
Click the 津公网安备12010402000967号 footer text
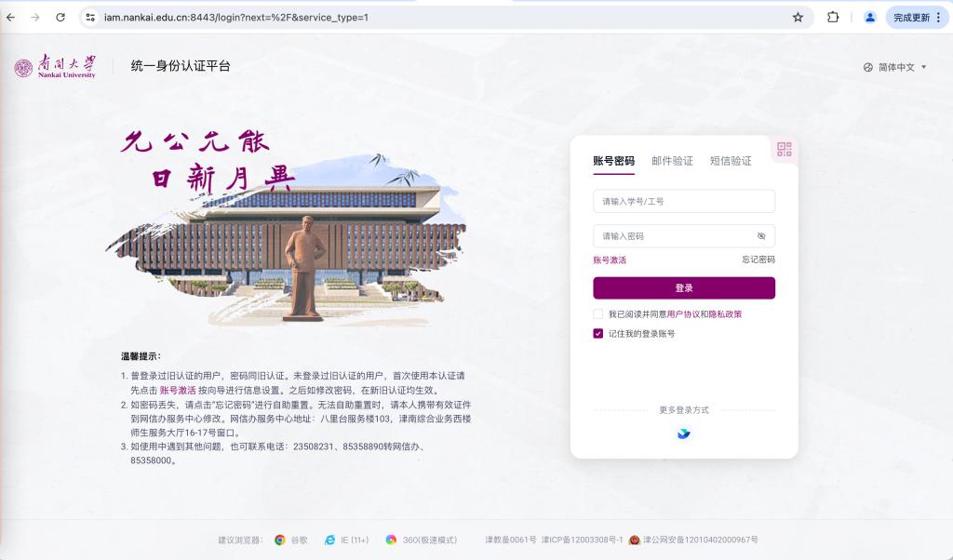(700, 540)
